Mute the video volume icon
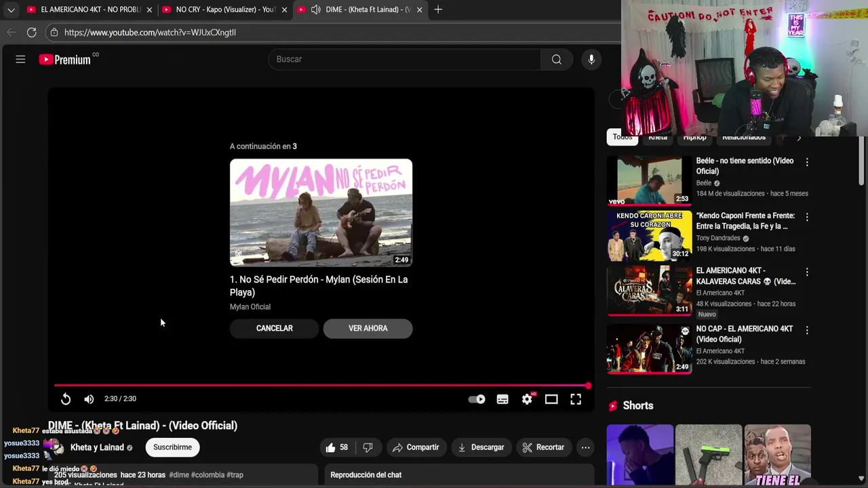Screen dimensions: 868x488 coord(89,399)
